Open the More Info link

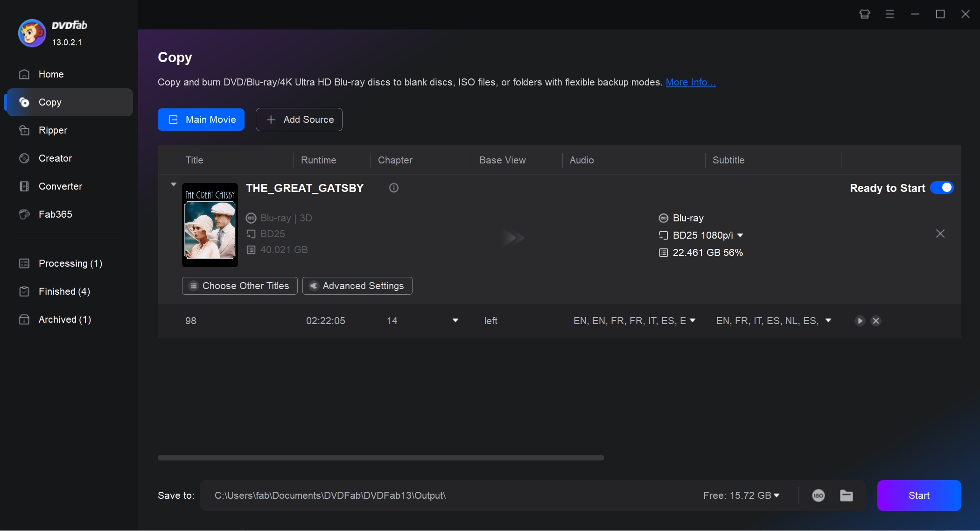690,82
